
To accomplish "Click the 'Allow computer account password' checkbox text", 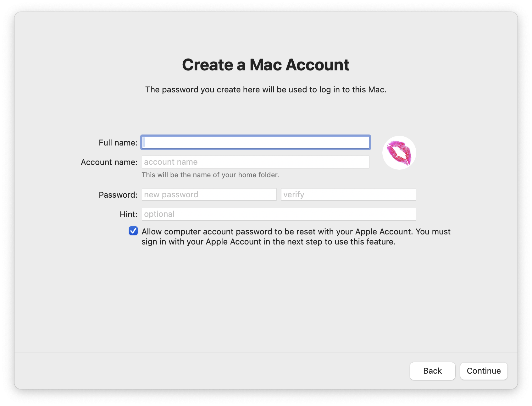I will click(296, 237).
